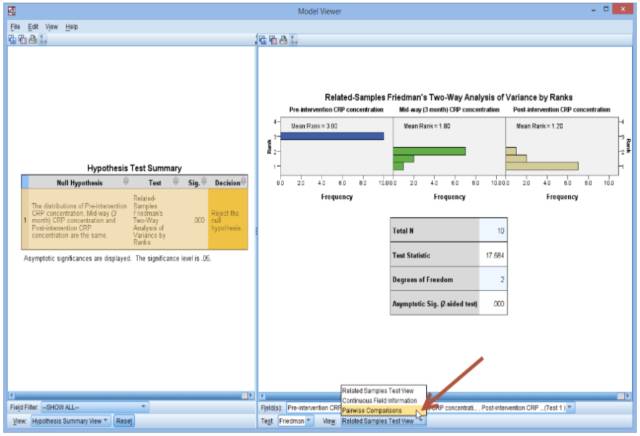640x436 pixels.
Task: Click the .000 Sig. value cell
Action: (199, 220)
